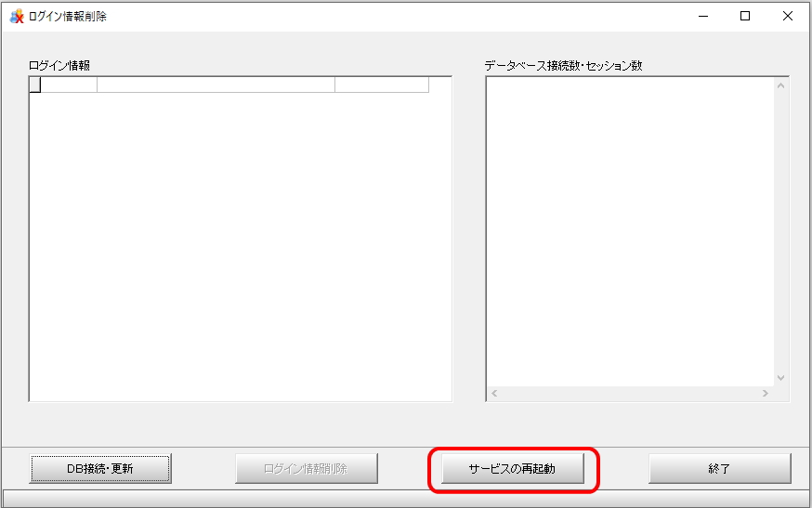Click the scroll left arrow in session list
The image size is (812, 508).
coord(494,394)
